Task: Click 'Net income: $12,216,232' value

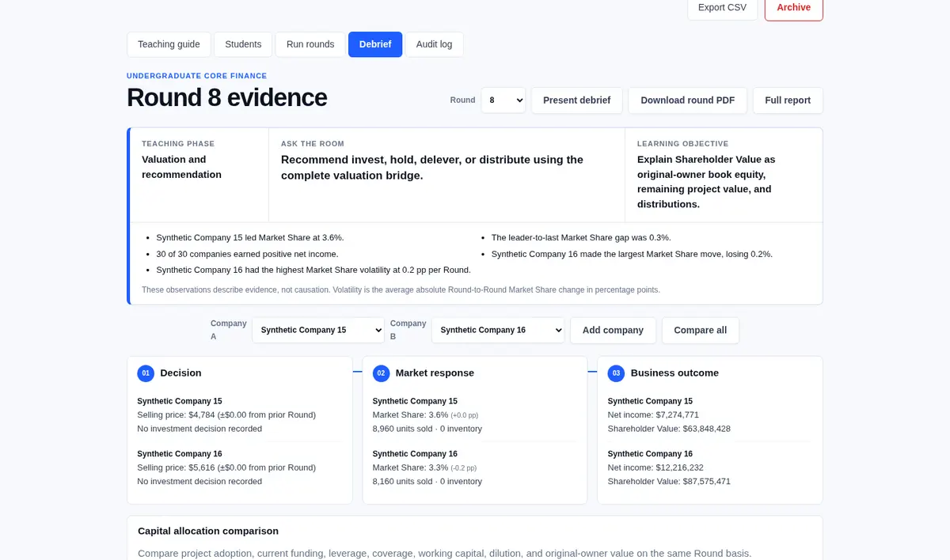Action: pos(655,468)
